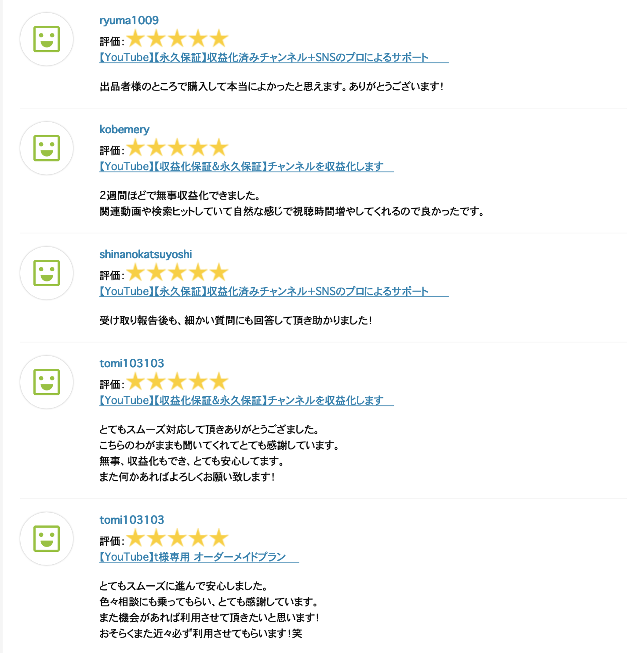The height and width of the screenshot is (653, 644).
Task: Open the first tomi103103 username link
Action: pos(131,363)
